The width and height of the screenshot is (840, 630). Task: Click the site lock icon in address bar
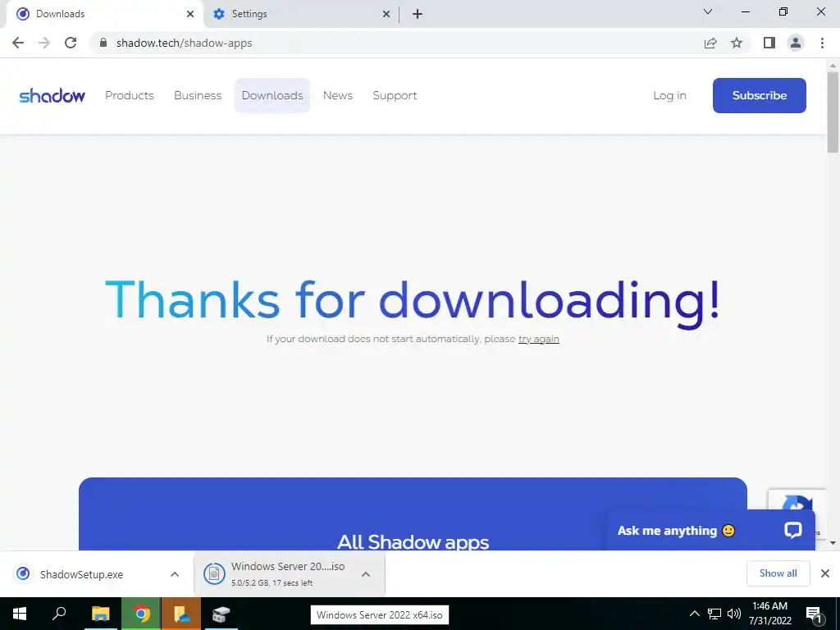tap(103, 43)
